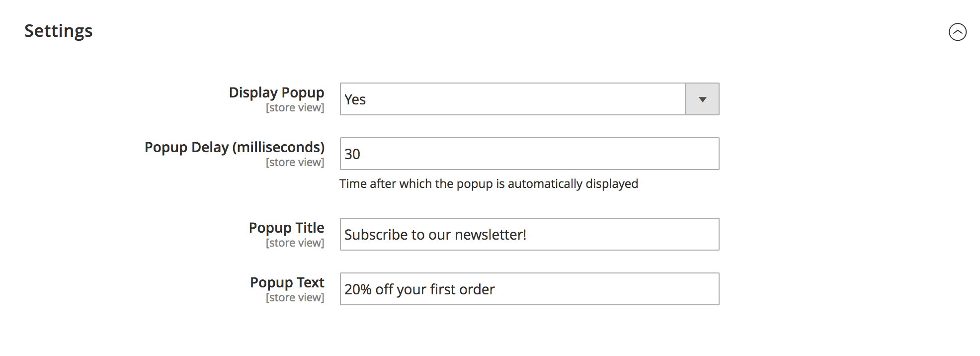The width and height of the screenshot is (980, 356).
Task: Click [store view] scope under Popup Title
Action: 295,243
